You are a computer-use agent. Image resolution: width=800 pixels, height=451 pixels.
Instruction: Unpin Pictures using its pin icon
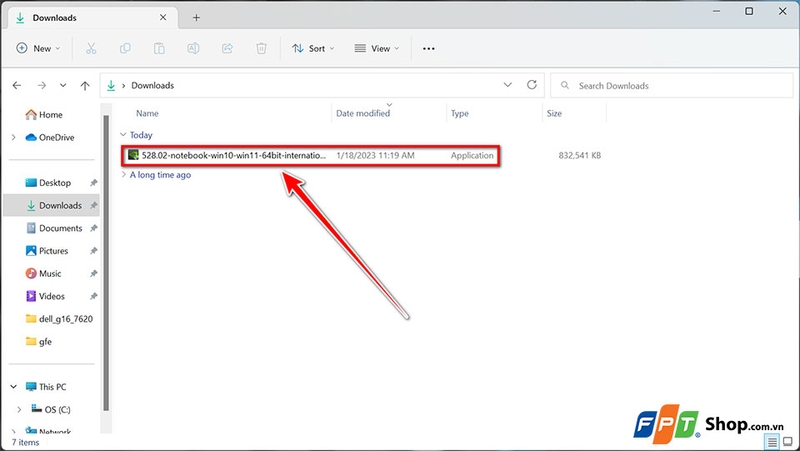(93, 250)
